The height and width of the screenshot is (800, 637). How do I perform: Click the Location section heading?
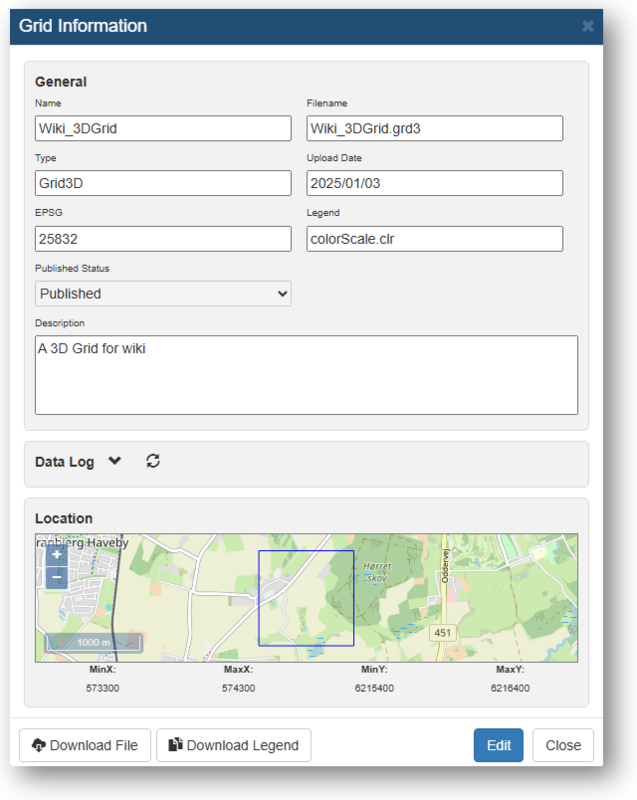[x=64, y=518]
